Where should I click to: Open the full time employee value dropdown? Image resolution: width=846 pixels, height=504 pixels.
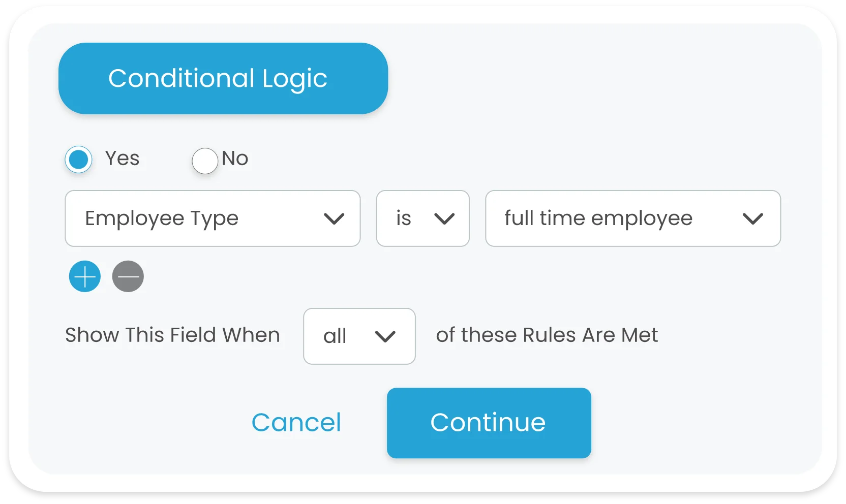pyautogui.click(x=632, y=218)
